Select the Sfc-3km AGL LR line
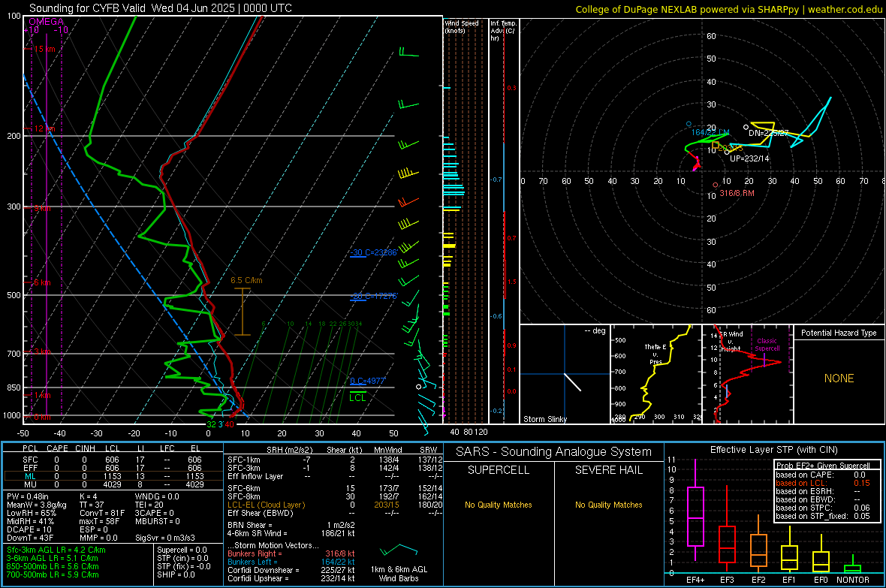Viewport: 886px width, 588px height. point(56,550)
